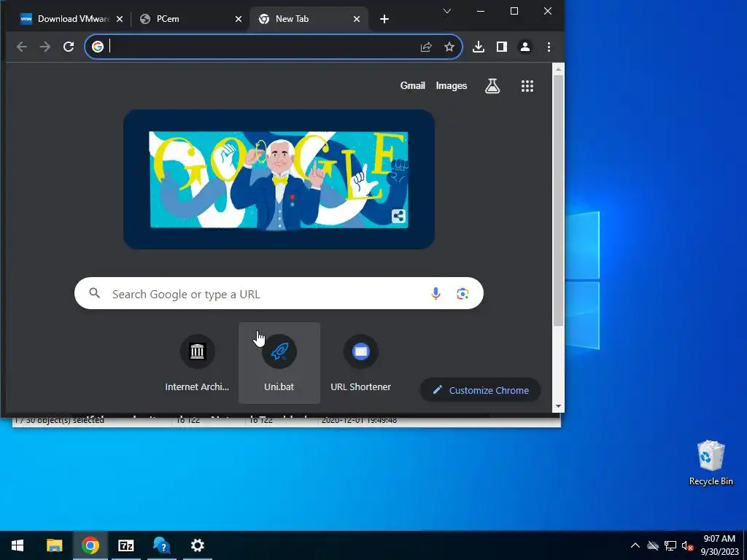Click the Google icon in address bar

98,47
